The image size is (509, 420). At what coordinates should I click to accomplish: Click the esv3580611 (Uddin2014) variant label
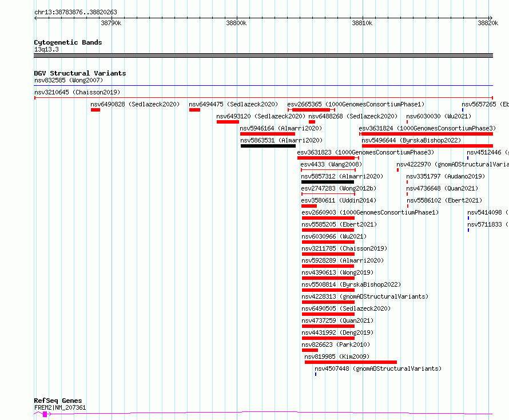coord(339,200)
